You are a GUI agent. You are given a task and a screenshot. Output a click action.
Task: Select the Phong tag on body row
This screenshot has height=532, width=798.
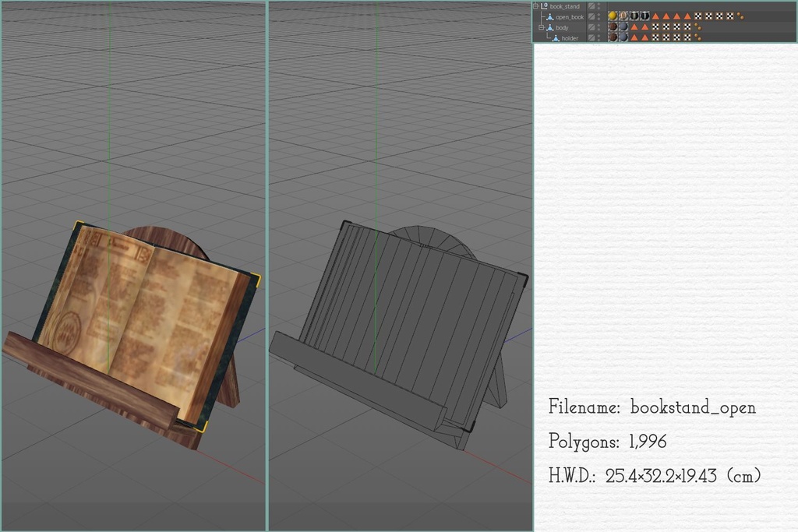(697, 27)
